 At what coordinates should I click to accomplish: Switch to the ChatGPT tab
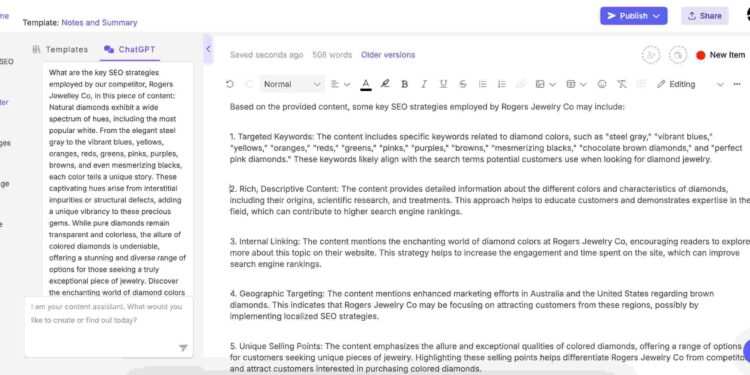[x=130, y=49]
